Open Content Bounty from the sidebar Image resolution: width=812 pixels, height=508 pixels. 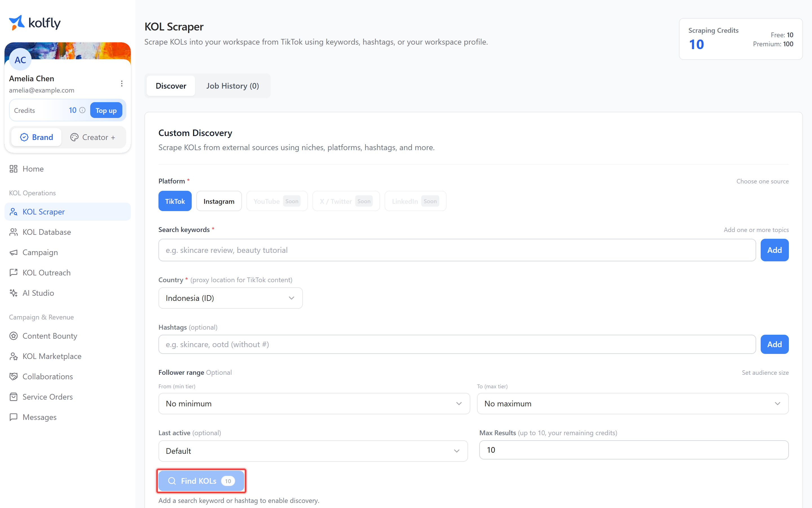pyautogui.click(x=67, y=336)
